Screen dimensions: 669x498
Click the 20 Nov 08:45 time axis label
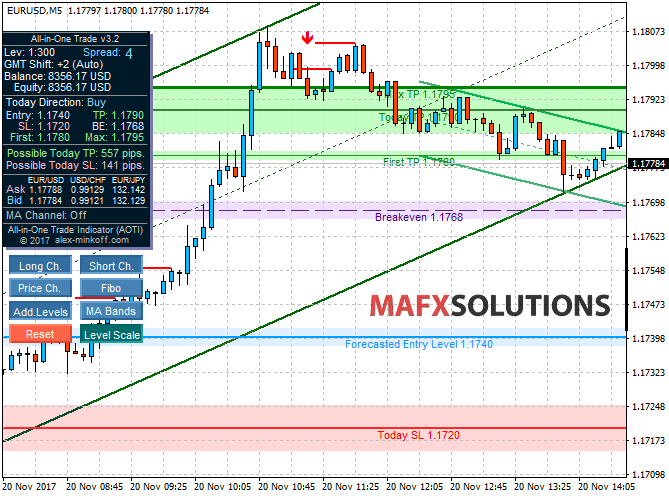point(94,486)
